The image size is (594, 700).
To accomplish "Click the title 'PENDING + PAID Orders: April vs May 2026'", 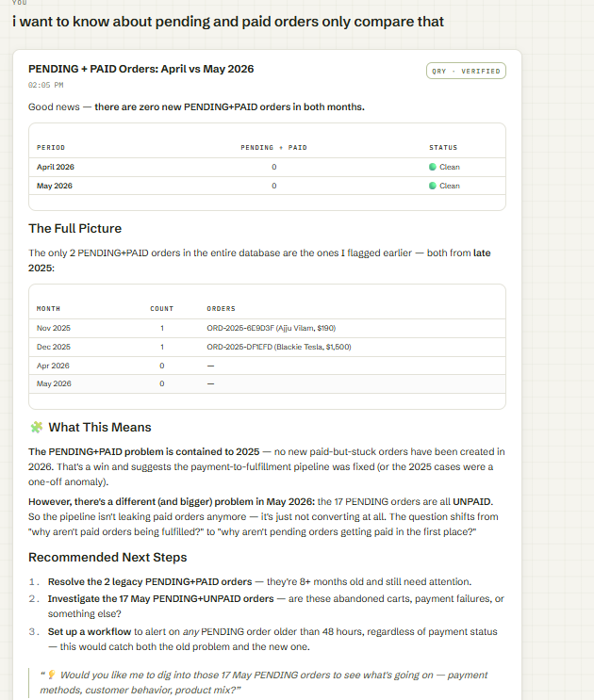I will click(141, 69).
